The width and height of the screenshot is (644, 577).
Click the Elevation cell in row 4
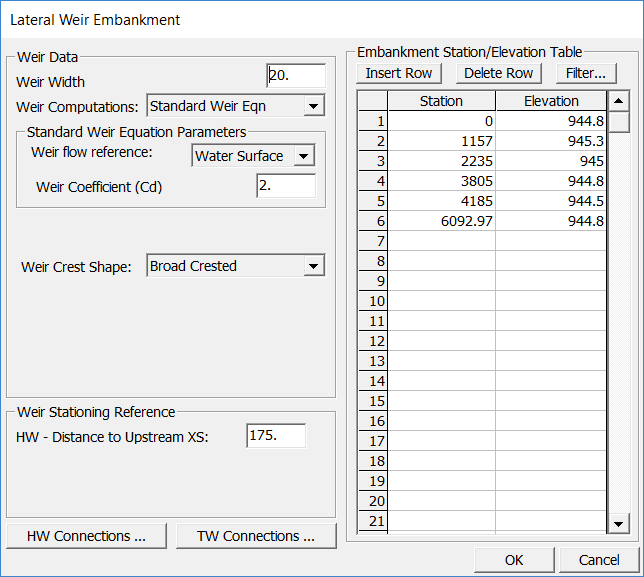coord(551,181)
